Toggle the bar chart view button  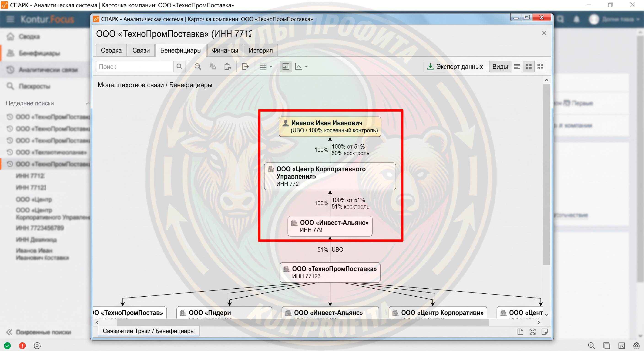pyautogui.click(x=286, y=67)
